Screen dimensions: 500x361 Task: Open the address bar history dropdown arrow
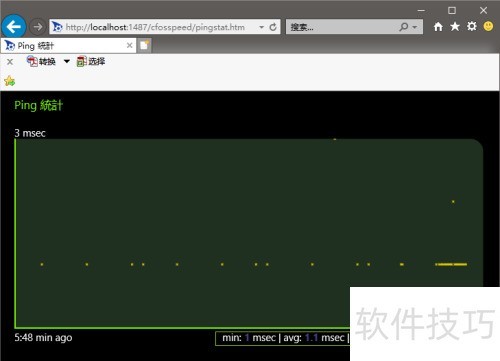(x=262, y=27)
